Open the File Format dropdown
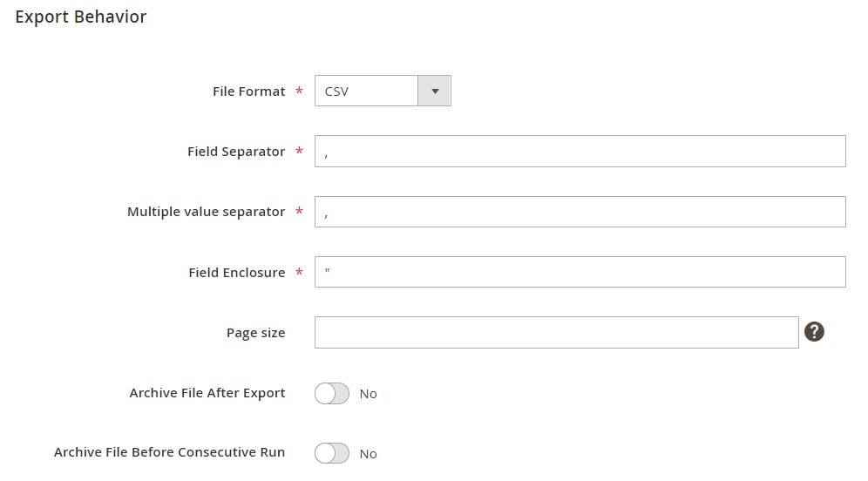 (383, 91)
